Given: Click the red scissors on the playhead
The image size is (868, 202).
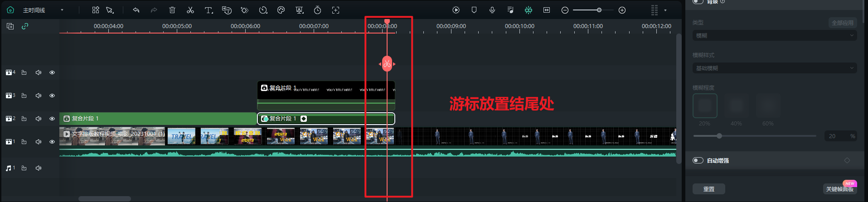Looking at the screenshot, I should [x=387, y=64].
